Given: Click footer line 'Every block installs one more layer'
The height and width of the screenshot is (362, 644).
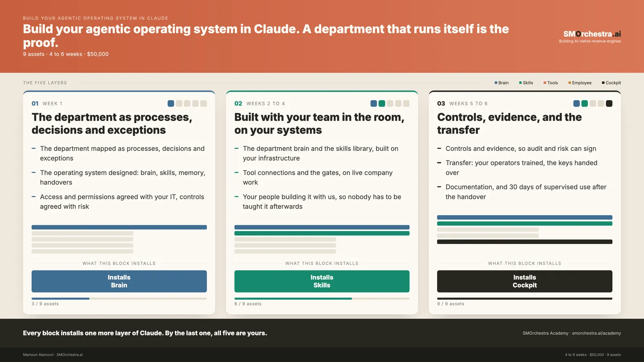Looking at the screenshot, I should 145,333.
